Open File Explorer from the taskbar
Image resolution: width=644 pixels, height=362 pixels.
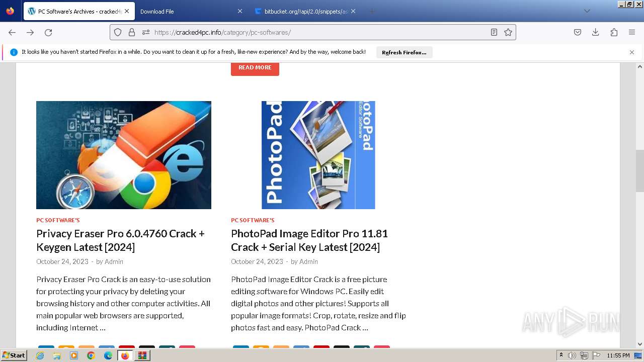coord(57,355)
